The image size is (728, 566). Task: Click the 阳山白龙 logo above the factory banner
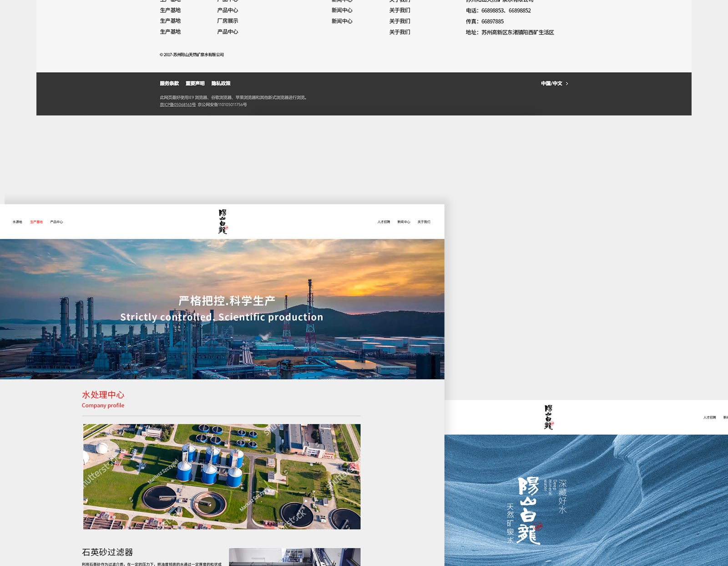(x=222, y=221)
